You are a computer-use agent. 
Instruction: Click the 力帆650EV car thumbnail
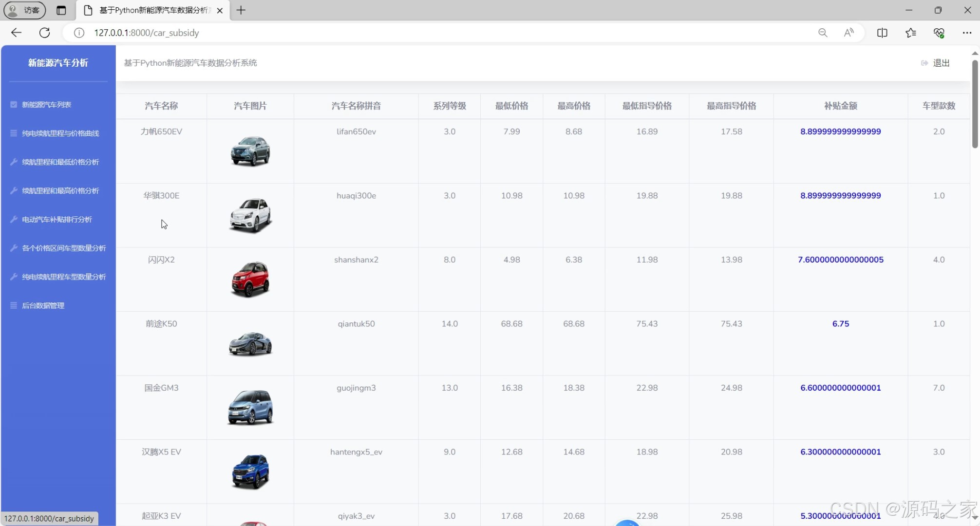pos(250,151)
